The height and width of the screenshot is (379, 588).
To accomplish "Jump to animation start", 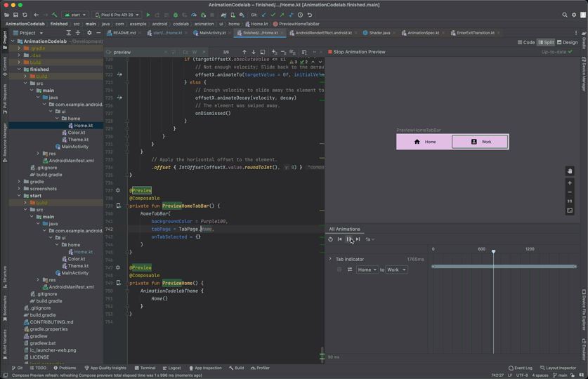I will click(339, 239).
